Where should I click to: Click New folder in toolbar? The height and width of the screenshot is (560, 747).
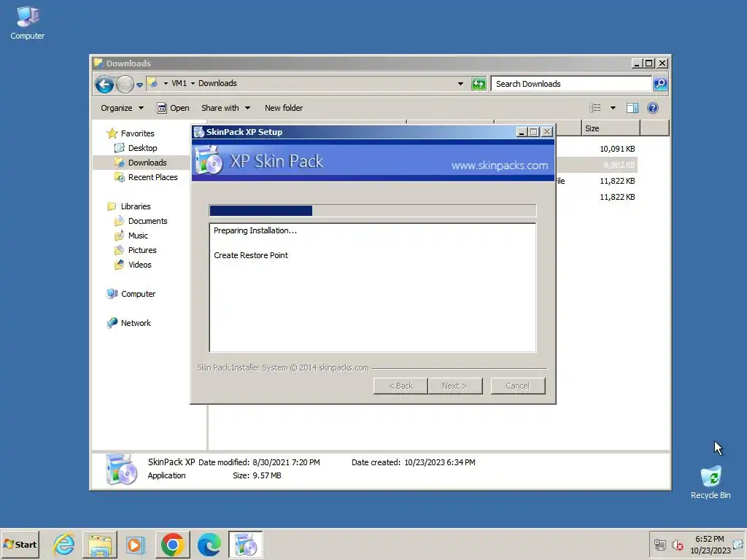(284, 108)
